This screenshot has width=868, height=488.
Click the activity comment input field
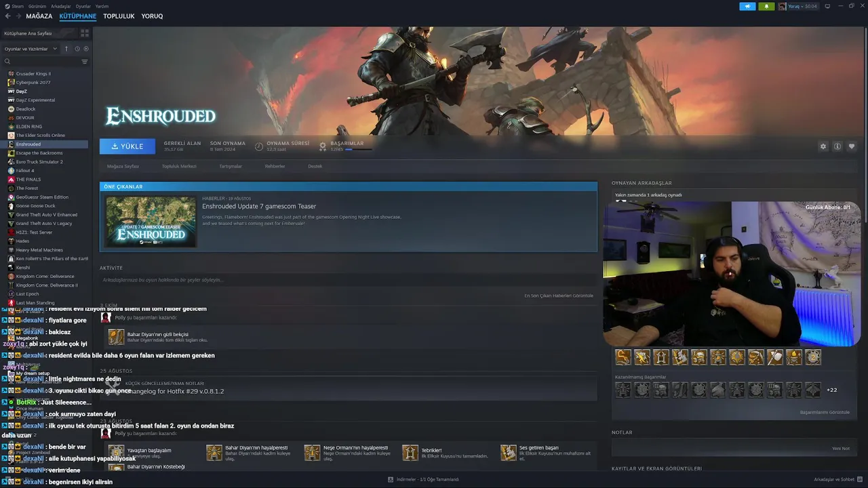[347, 280]
